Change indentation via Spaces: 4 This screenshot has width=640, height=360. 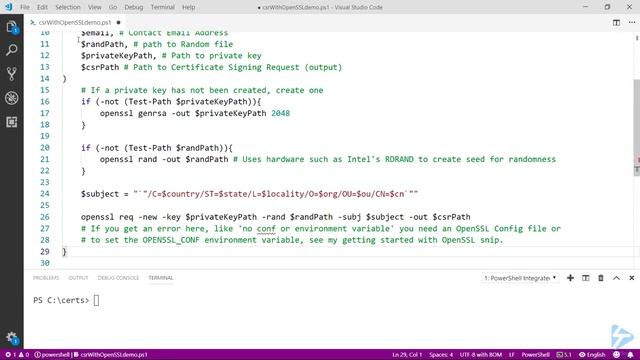(441, 355)
